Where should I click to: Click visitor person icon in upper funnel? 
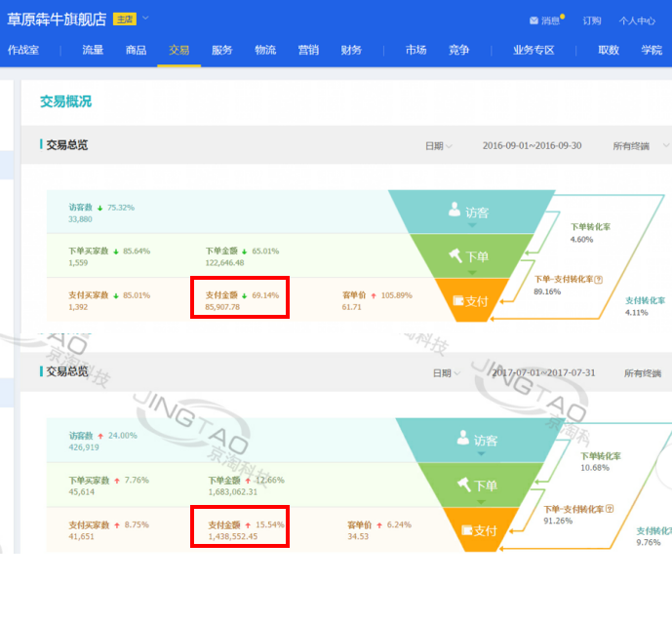454,210
